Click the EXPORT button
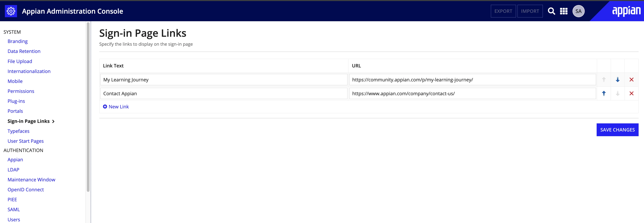This screenshot has height=223, width=644. pyautogui.click(x=503, y=11)
